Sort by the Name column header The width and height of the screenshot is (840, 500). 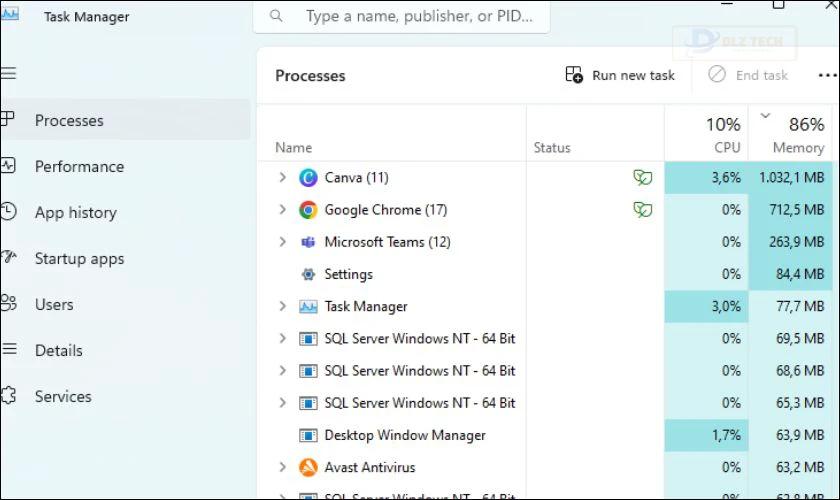294,147
